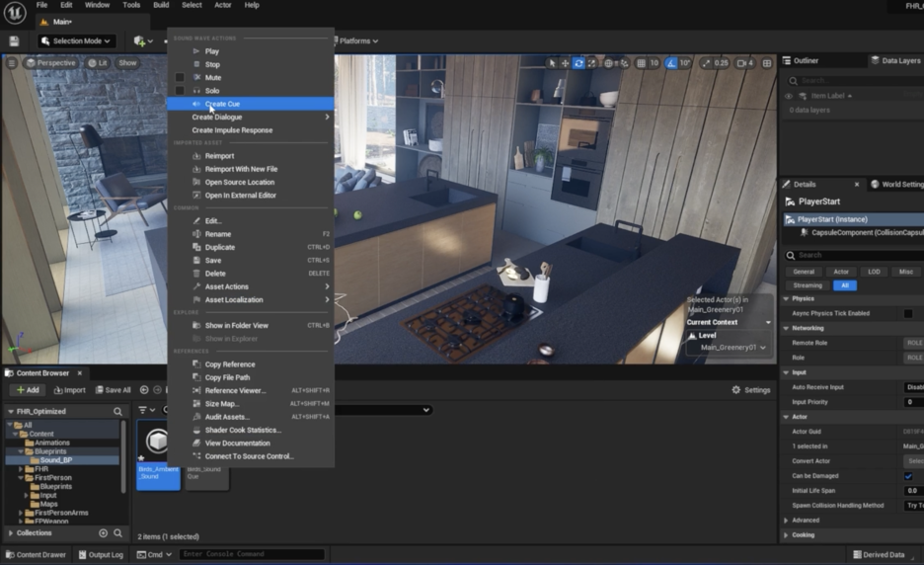Open the viewport hamburger options menu
This screenshot has width=924, height=565.
click(x=11, y=62)
